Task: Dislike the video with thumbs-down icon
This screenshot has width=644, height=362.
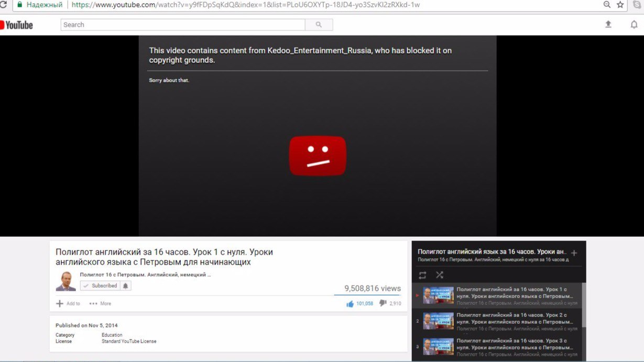Action: 383,303
